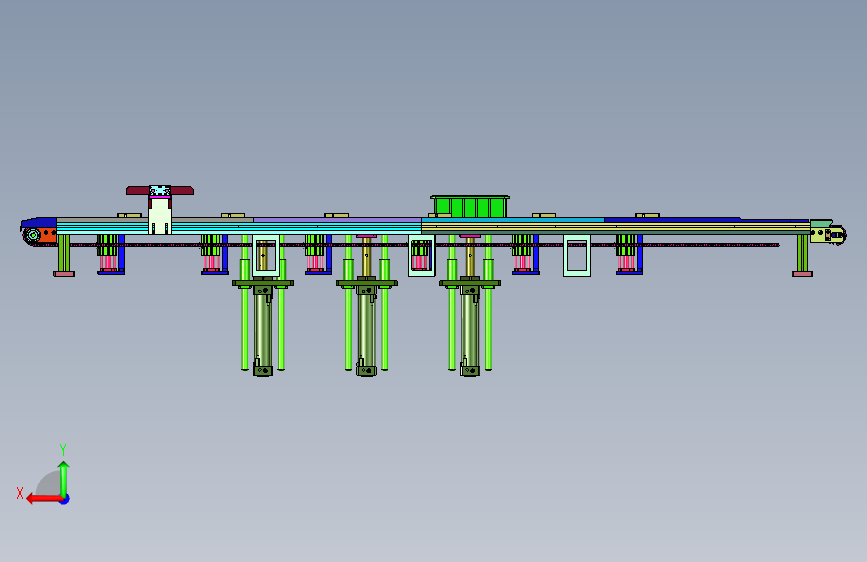Select the rightmost pneumatic cylinder below the conveyor
This screenshot has width=867, height=562.
[x=470, y=330]
